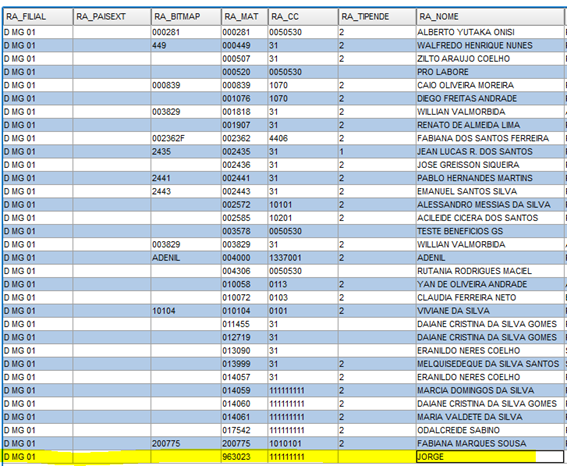Image resolution: width=567 pixels, height=466 pixels.
Task: Select the ALBERTO YUTAKA ONISI name cell
Action: [x=490, y=32]
